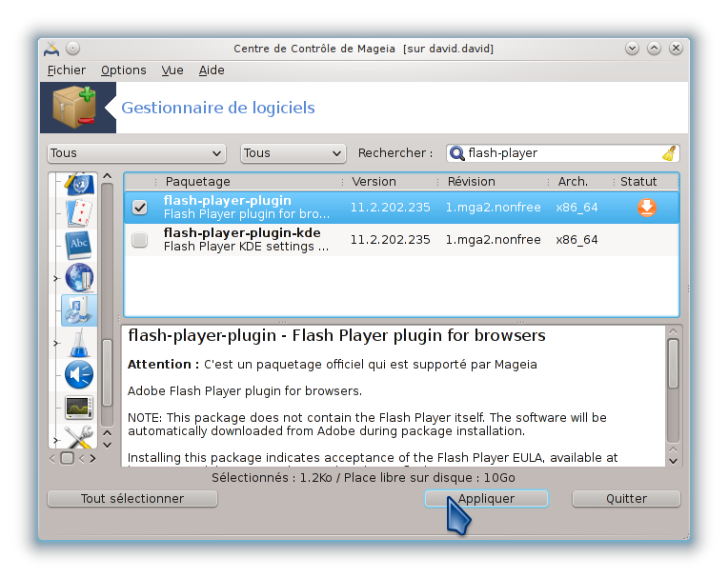Click the 1.mga2.nonfree revision of flash-player-plugin

click(493, 208)
